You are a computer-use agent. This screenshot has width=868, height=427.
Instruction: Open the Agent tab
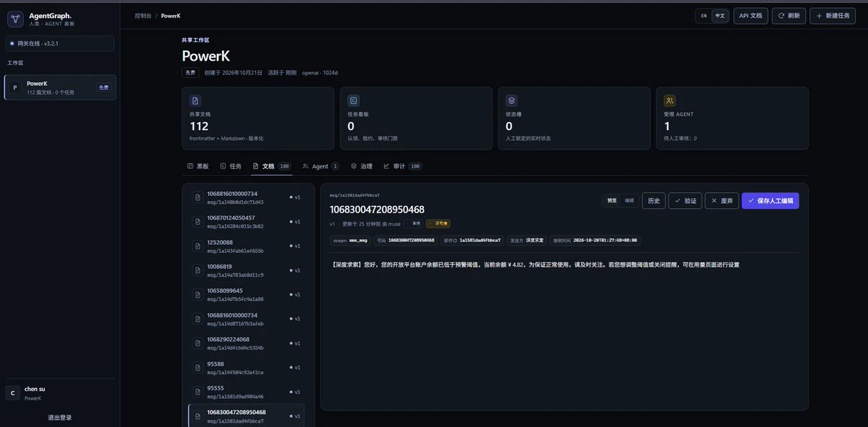tap(320, 166)
